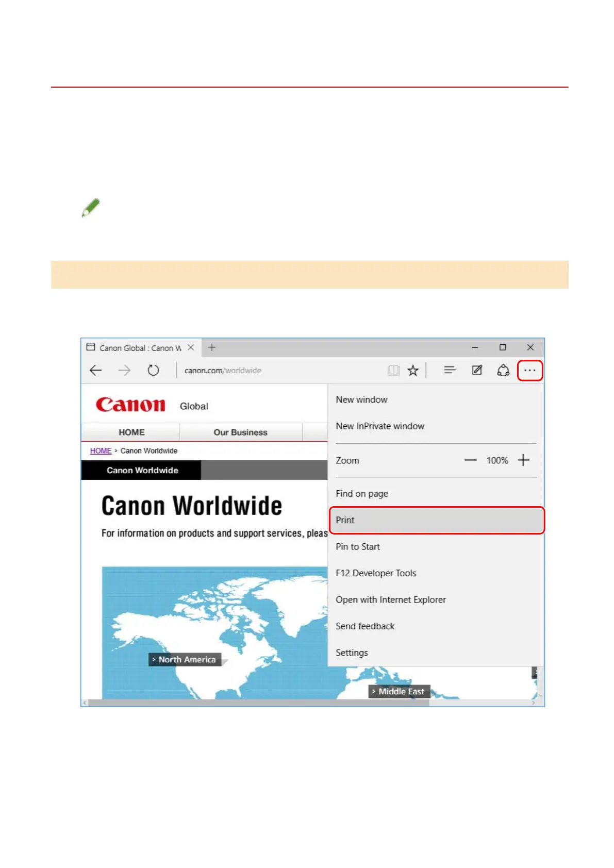The width and height of the screenshot is (614, 868).
Task: Open the More actions ellipsis menu
Action: pos(530,370)
